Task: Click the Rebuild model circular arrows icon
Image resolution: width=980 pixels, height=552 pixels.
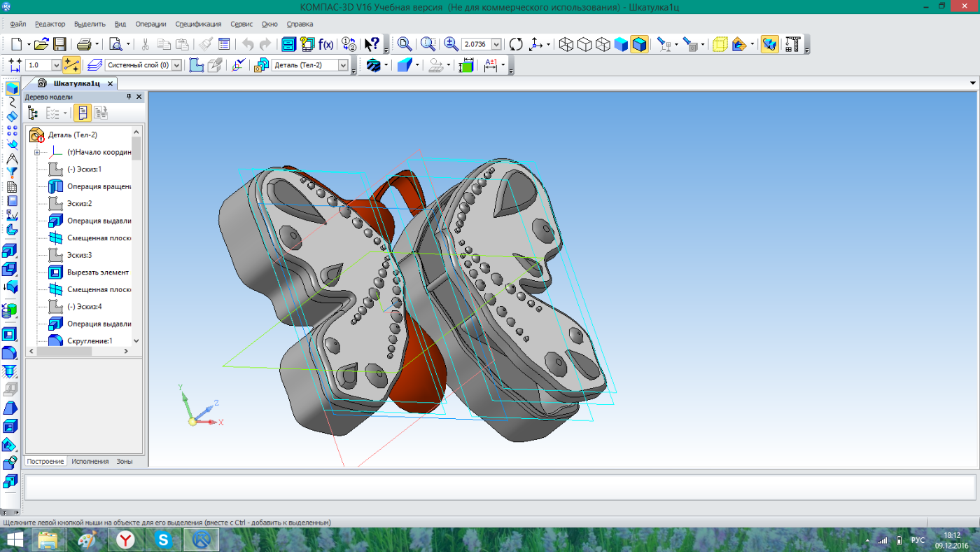Action: pos(516,44)
